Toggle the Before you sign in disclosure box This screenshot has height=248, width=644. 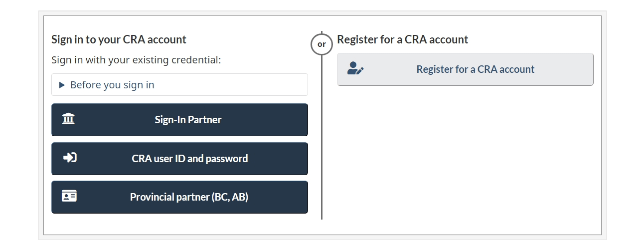[179, 85]
